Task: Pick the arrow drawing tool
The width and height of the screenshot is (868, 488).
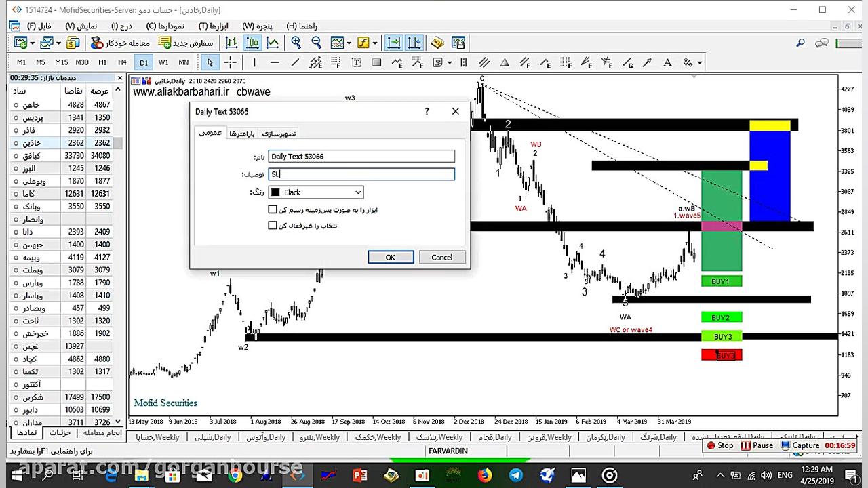Action: pos(647,62)
